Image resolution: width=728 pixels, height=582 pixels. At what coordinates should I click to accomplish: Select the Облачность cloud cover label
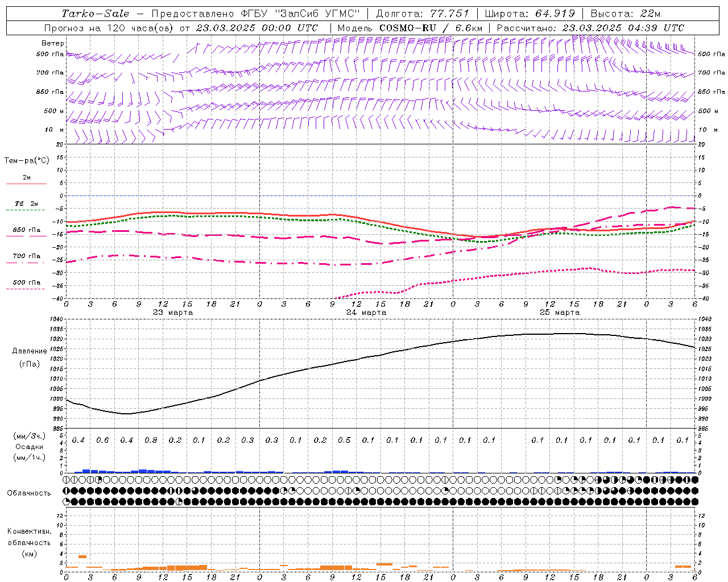point(29,493)
